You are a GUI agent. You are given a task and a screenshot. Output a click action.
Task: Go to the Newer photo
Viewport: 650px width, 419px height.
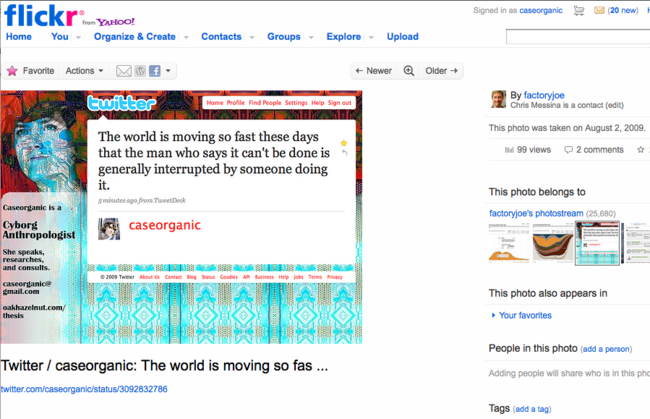pos(374,71)
